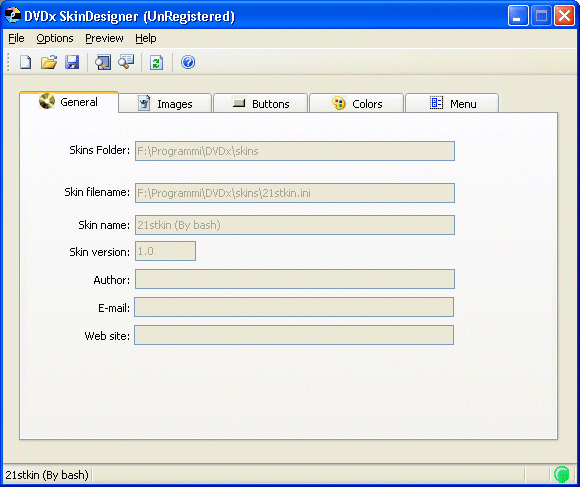Switch to the Images tab
Viewport: 580px width, 487px height.
165,103
